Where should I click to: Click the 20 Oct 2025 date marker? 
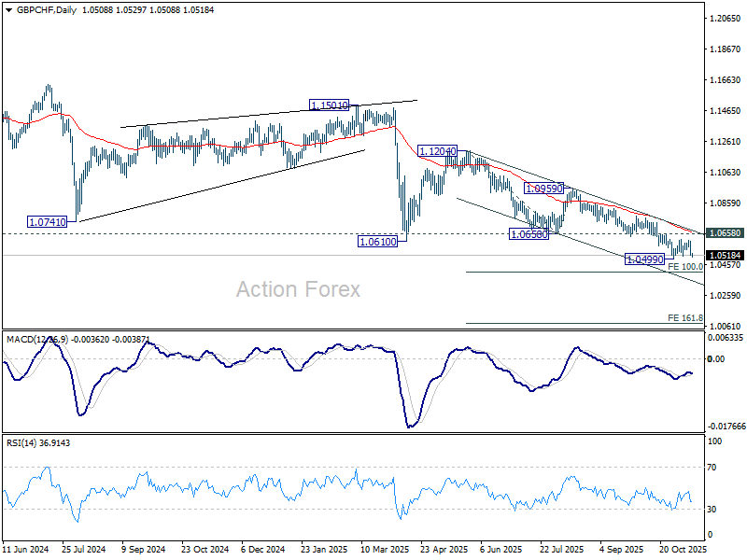pos(683,549)
